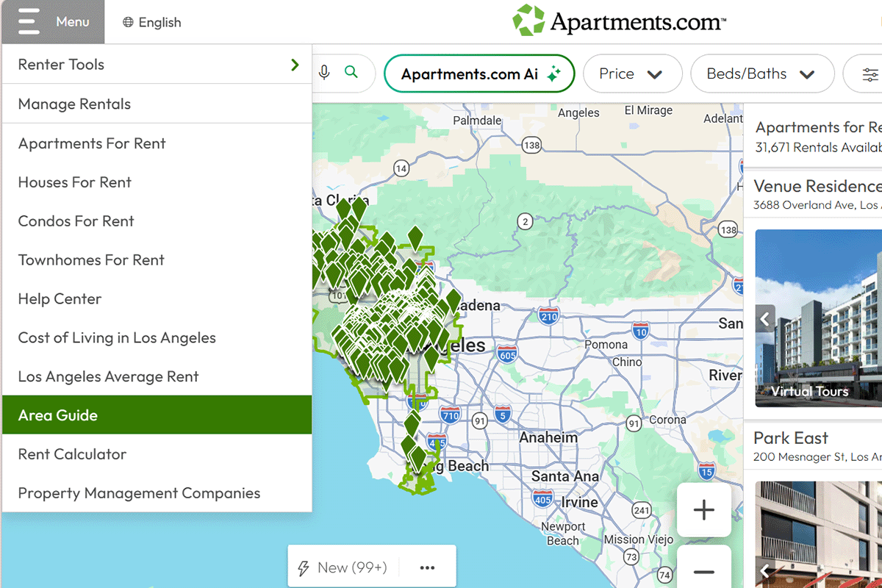Select Houses For Rent menu item
Viewport: 882px width, 588px height.
coord(157,182)
